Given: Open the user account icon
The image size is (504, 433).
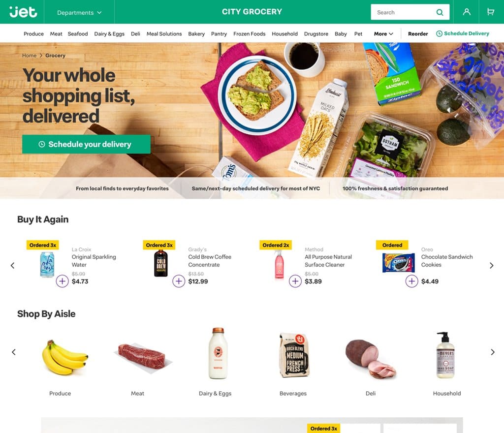Looking at the screenshot, I should coord(467,12).
